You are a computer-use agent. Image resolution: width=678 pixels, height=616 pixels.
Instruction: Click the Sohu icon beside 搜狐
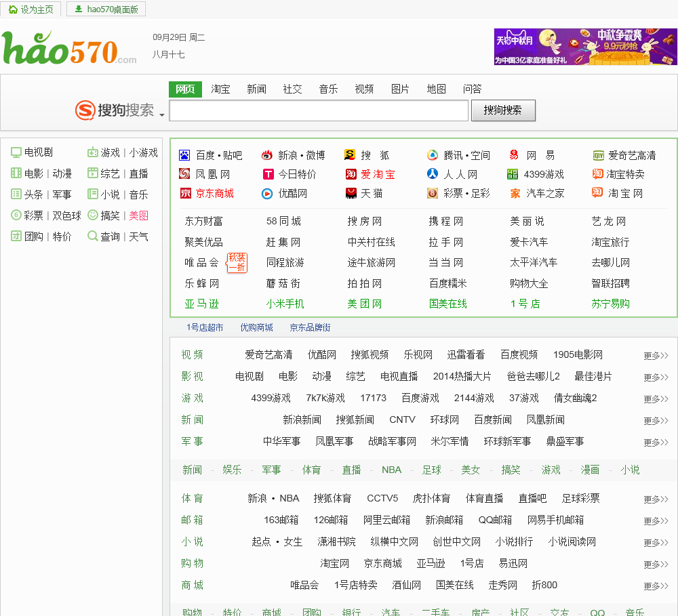350,155
